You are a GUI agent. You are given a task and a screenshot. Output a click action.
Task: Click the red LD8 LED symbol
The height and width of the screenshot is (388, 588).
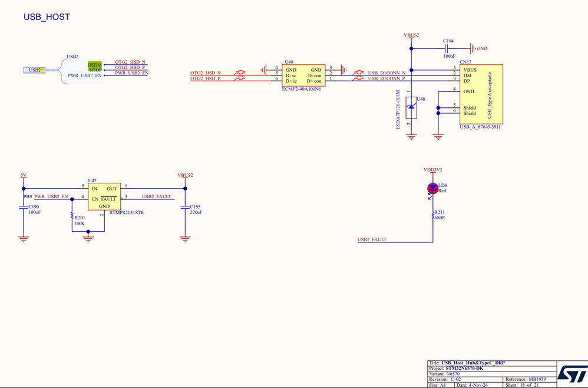[432, 188]
